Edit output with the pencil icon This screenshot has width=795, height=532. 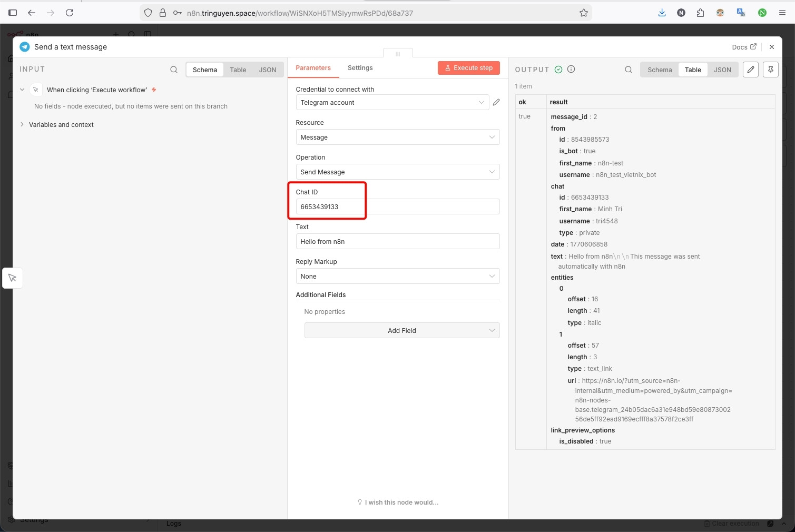(750, 69)
